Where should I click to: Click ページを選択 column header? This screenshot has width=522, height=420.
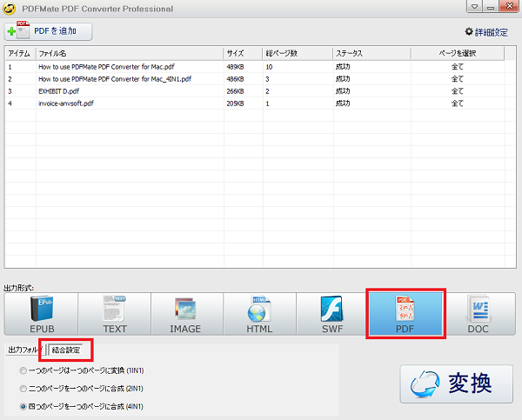tap(457, 53)
